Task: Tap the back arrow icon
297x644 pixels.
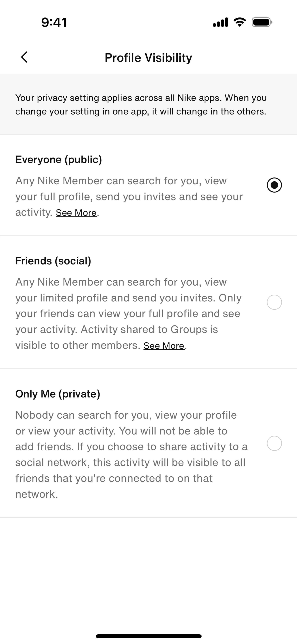Action: [24, 57]
